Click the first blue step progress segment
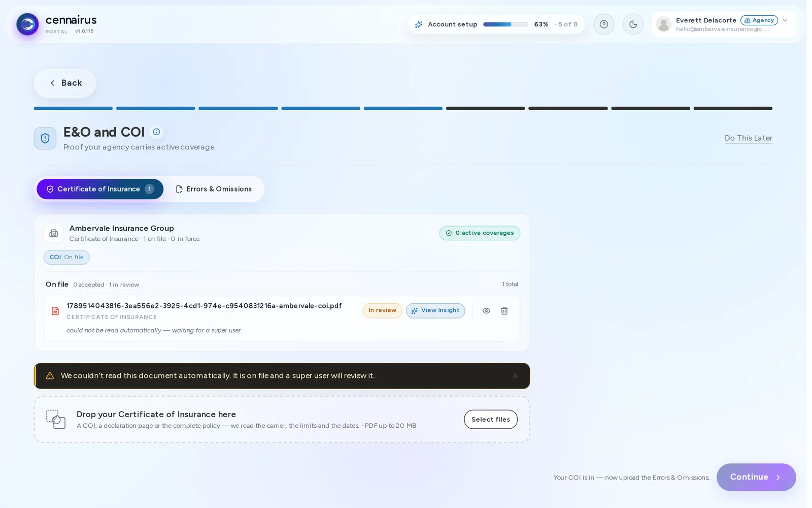Screen dimensions: 812x508 point(73,108)
